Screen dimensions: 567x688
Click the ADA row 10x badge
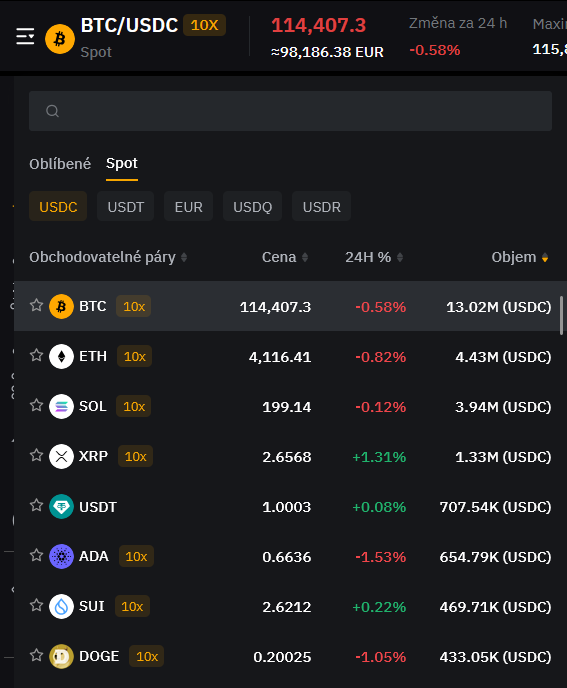click(136, 556)
